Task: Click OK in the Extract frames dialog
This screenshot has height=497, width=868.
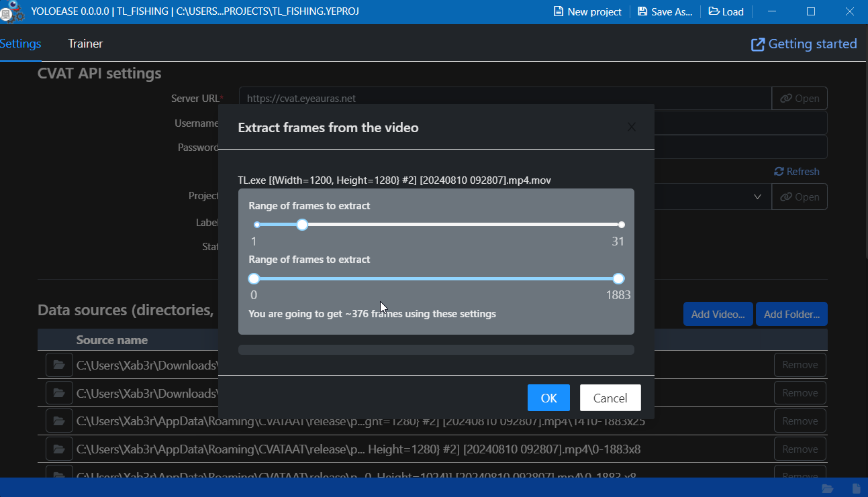Action: pyautogui.click(x=548, y=398)
